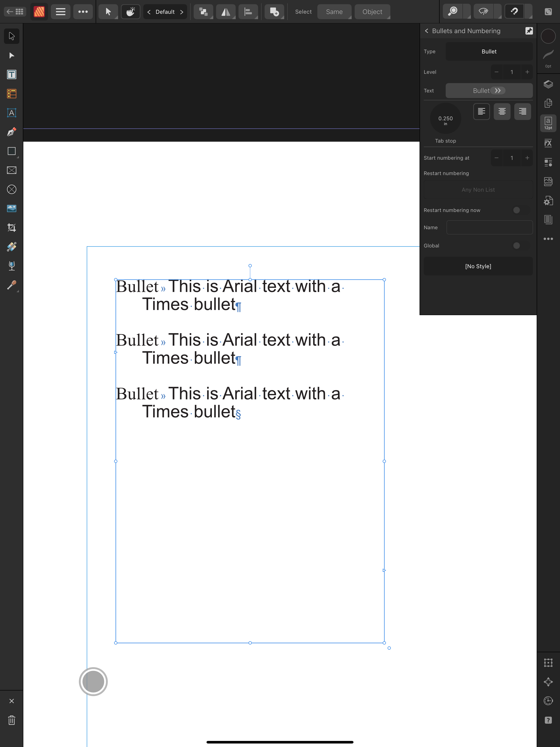Screen dimensions: 560x747
Task: Select the Table tool
Action: click(x=11, y=94)
